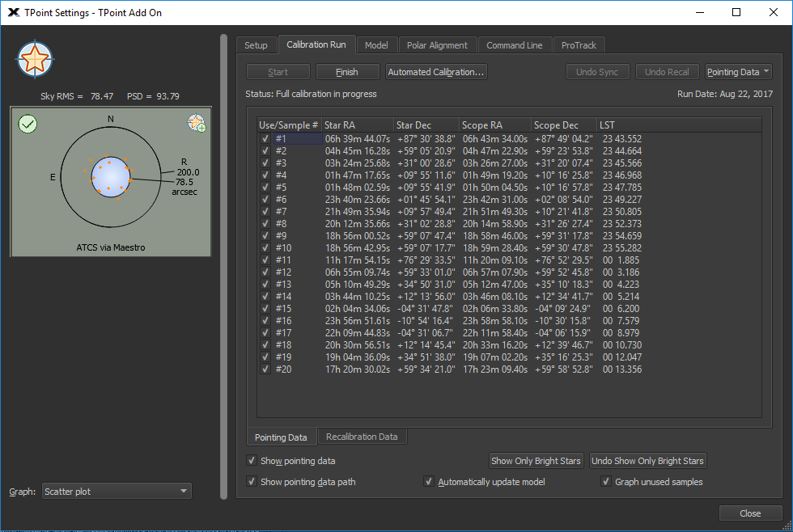793x532 pixels.
Task: Open the Pointing Data dropdown button
Action: point(738,72)
